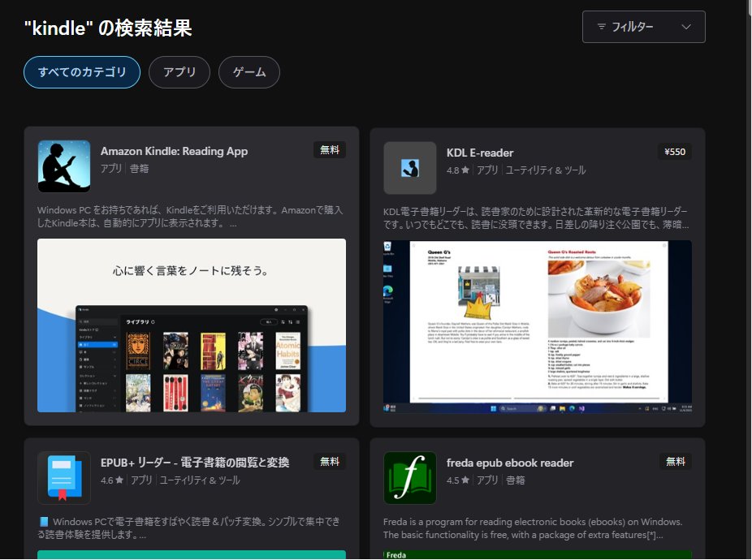Select the すべてのカテゴリ filter tab

point(82,72)
